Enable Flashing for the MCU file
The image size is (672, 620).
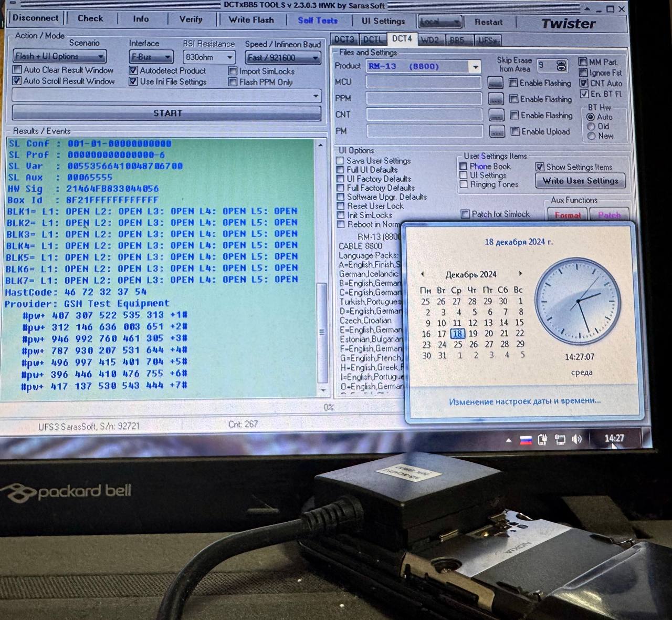point(513,82)
